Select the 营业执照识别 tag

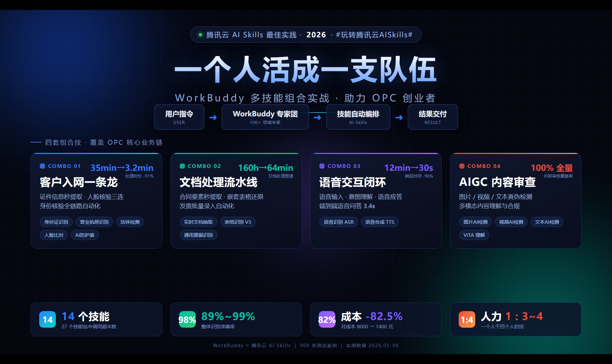(x=94, y=222)
